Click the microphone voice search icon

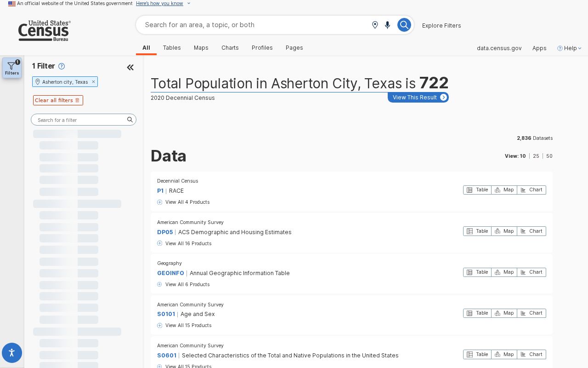click(387, 25)
